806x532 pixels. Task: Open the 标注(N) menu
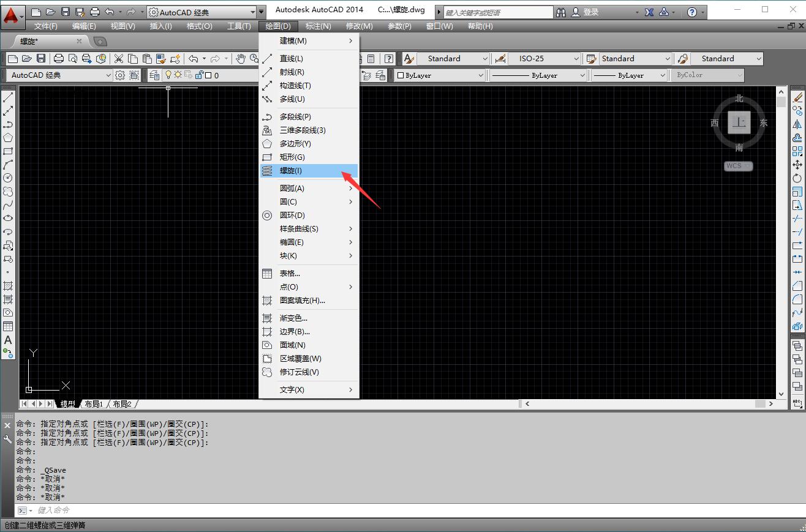318,26
